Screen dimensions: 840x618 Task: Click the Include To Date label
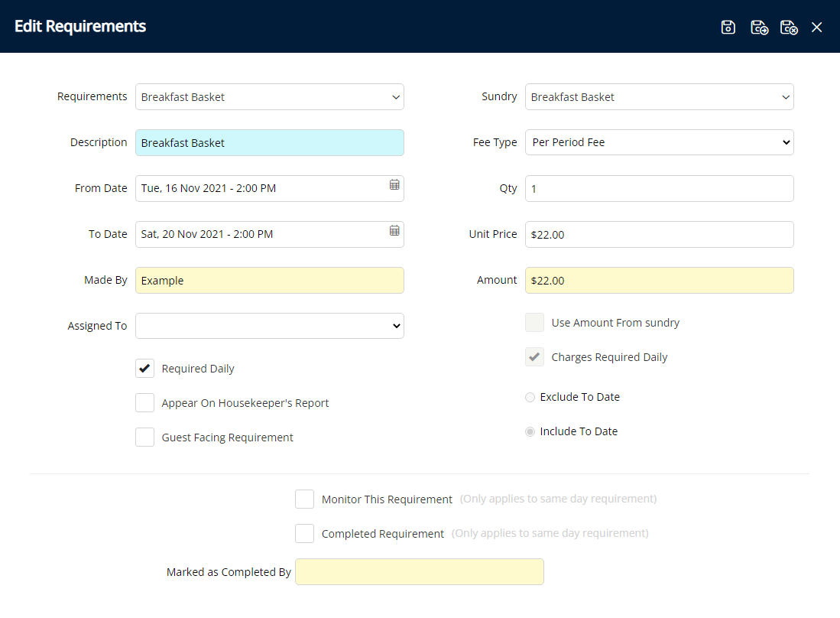pos(579,431)
